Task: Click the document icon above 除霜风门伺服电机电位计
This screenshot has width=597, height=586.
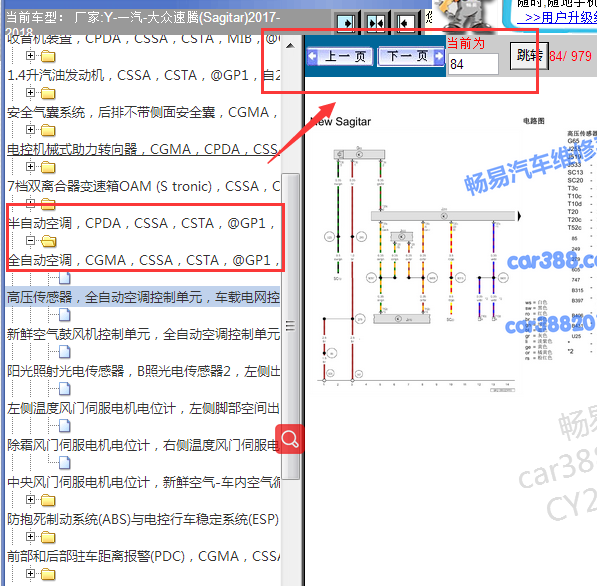Action: click(x=65, y=426)
